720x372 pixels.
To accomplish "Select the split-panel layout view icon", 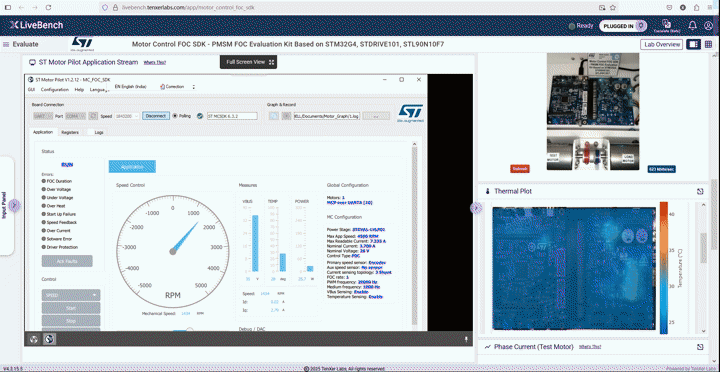I will [694, 45].
